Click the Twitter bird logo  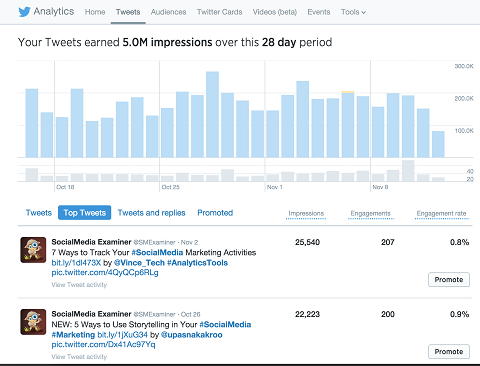pos(24,12)
